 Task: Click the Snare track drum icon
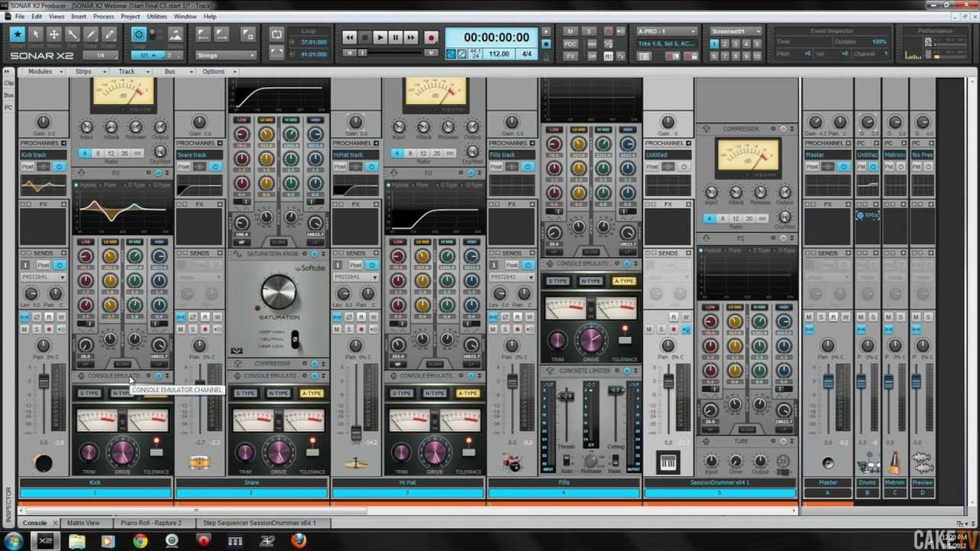point(200,463)
